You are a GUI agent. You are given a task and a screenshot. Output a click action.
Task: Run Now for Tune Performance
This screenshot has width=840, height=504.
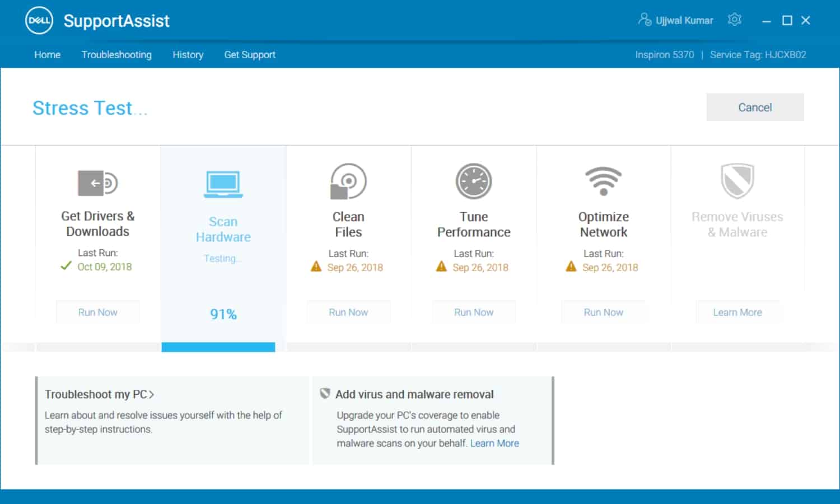click(x=474, y=312)
